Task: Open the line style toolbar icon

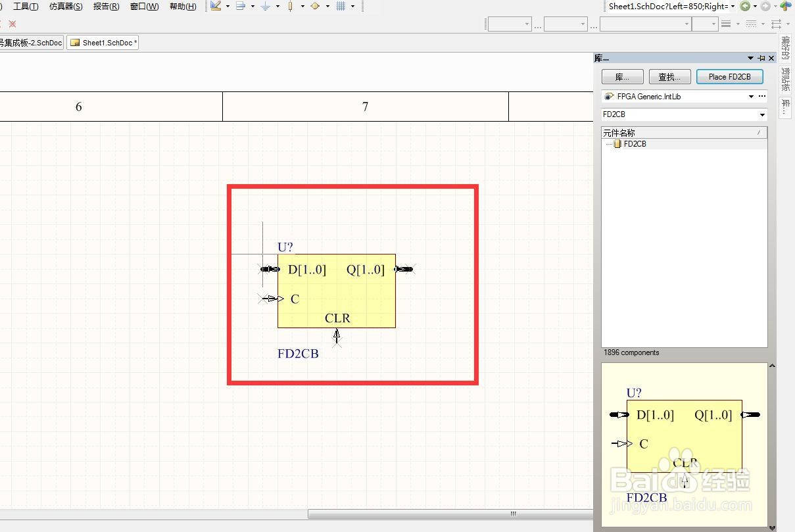Action: pos(727,24)
